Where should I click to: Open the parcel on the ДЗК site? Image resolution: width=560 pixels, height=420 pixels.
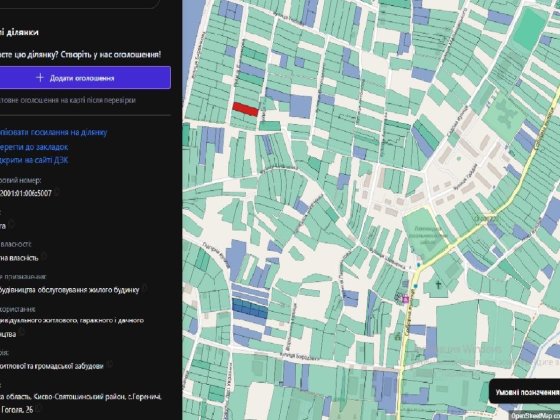tap(34, 160)
